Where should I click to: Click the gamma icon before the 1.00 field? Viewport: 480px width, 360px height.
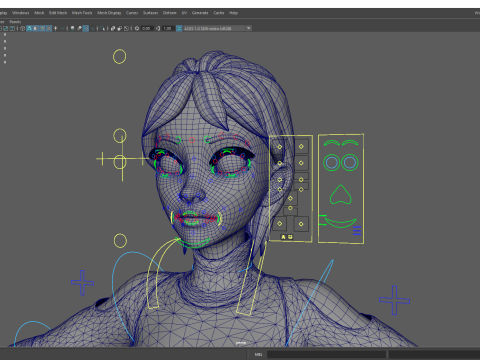tap(158, 28)
